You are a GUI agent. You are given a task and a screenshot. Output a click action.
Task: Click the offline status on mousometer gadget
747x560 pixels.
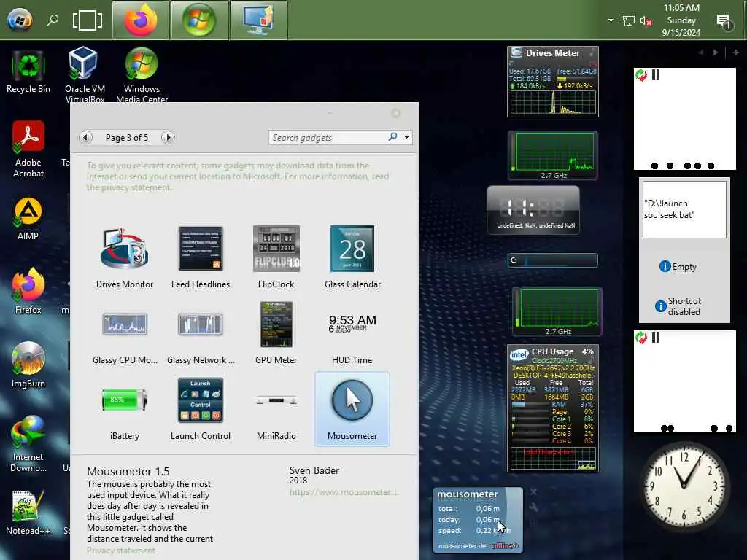pyautogui.click(x=505, y=545)
